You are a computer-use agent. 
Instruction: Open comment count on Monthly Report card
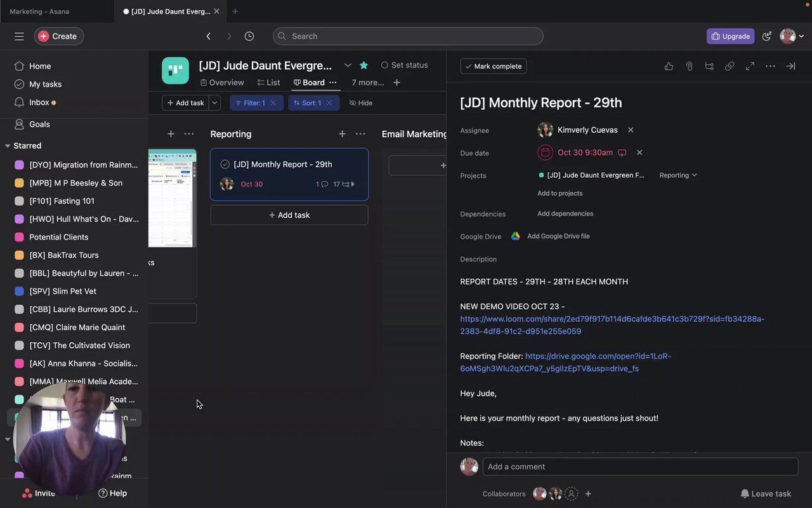tap(322, 184)
